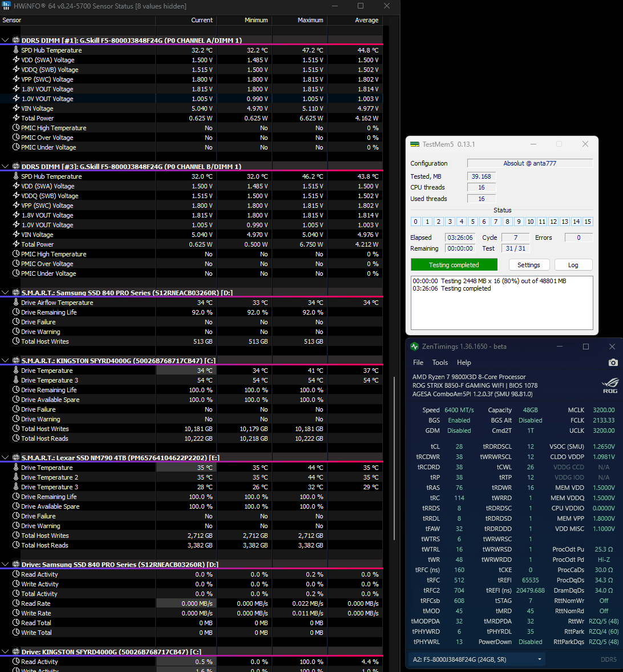Click the green Testing completed button
Viewport: 623px width, 672px height.
[454, 265]
